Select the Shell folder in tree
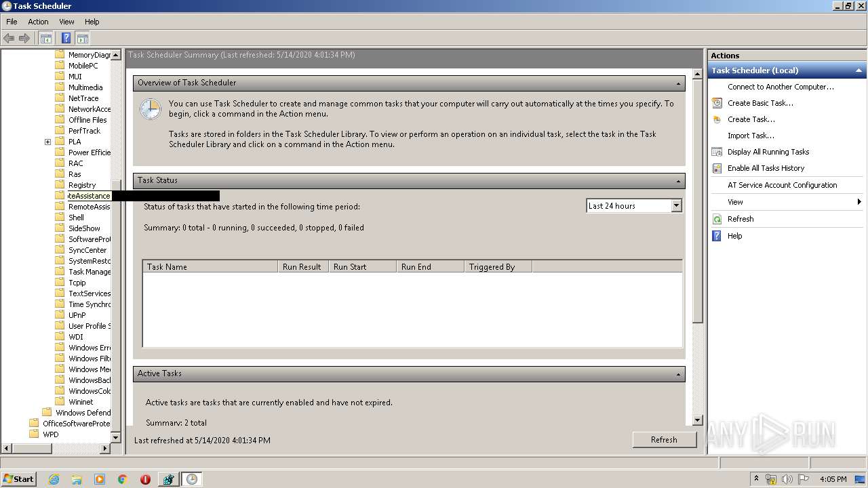This screenshot has height=488, width=868. (76, 218)
